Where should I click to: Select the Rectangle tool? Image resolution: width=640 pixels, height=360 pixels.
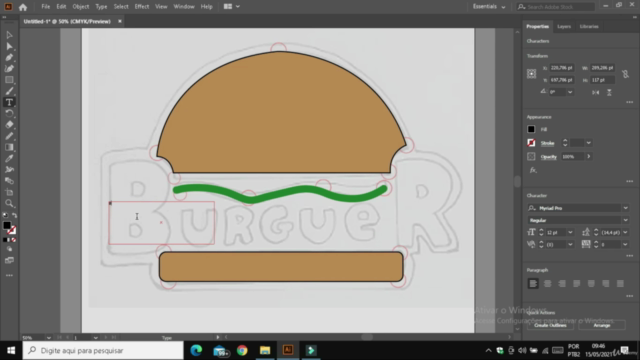point(9,80)
